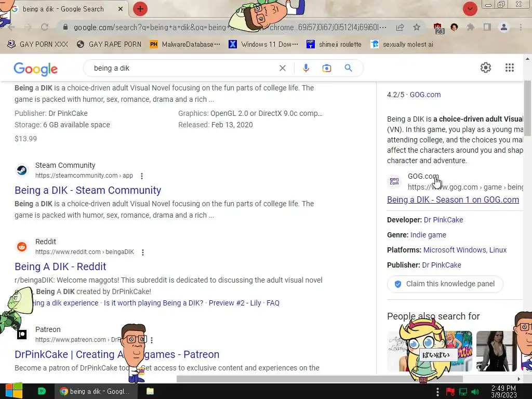Click the red flag tray icon
The image size is (532, 399).
pos(450,392)
